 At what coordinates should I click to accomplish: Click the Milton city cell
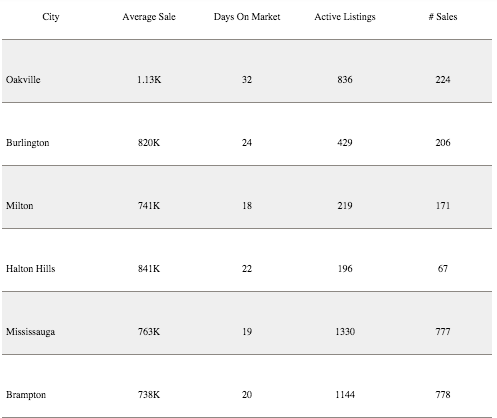(x=20, y=206)
